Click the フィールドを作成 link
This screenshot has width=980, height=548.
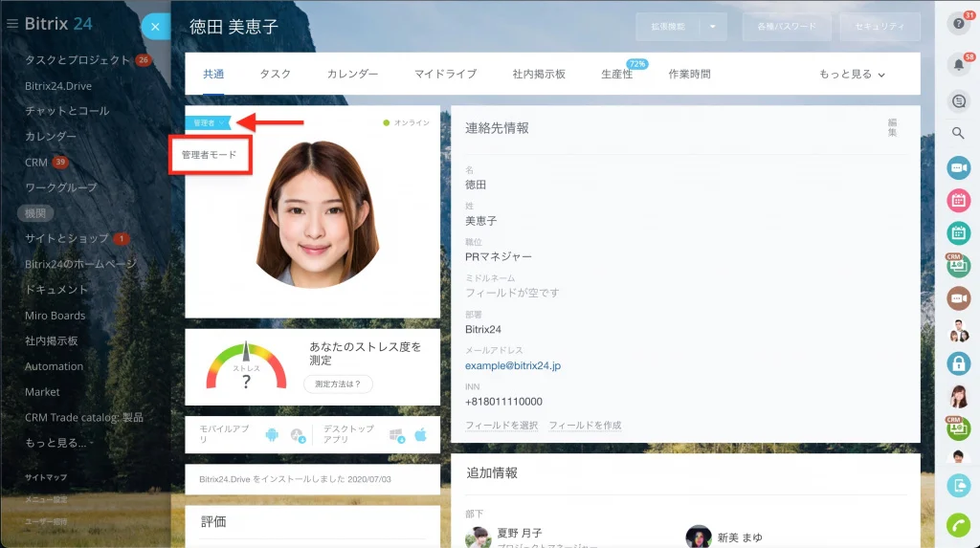click(x=585, y=425)
